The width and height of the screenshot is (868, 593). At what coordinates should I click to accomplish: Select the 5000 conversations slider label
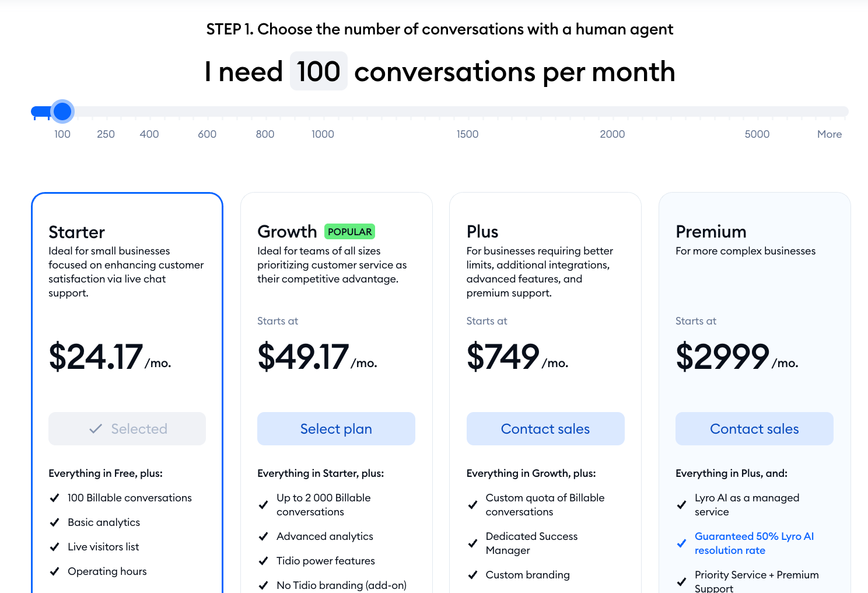click(x=757, y=134)
